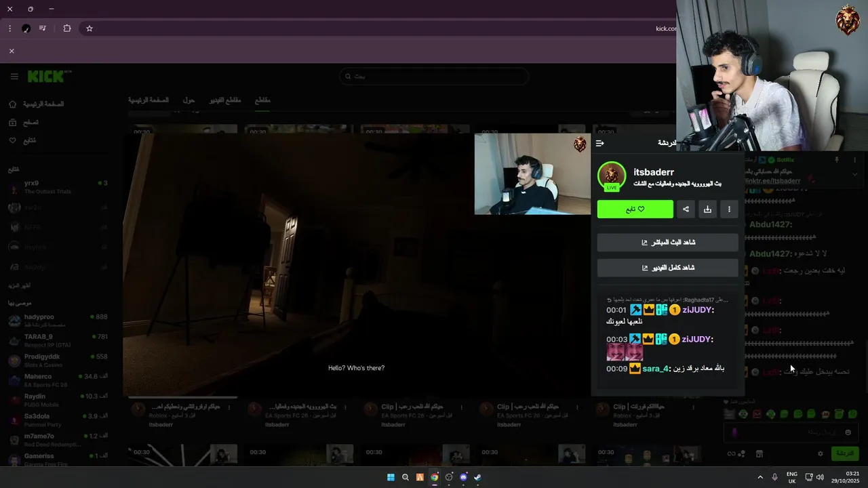Open the OBS taskbar icon
This screenshot has width=868, height=488.
point(449,477)
